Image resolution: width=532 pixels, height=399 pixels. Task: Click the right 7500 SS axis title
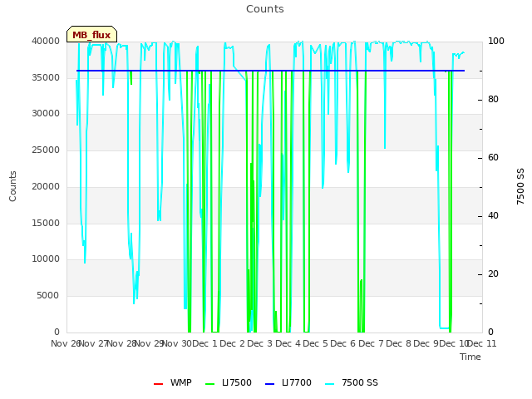tap(520, 186)
